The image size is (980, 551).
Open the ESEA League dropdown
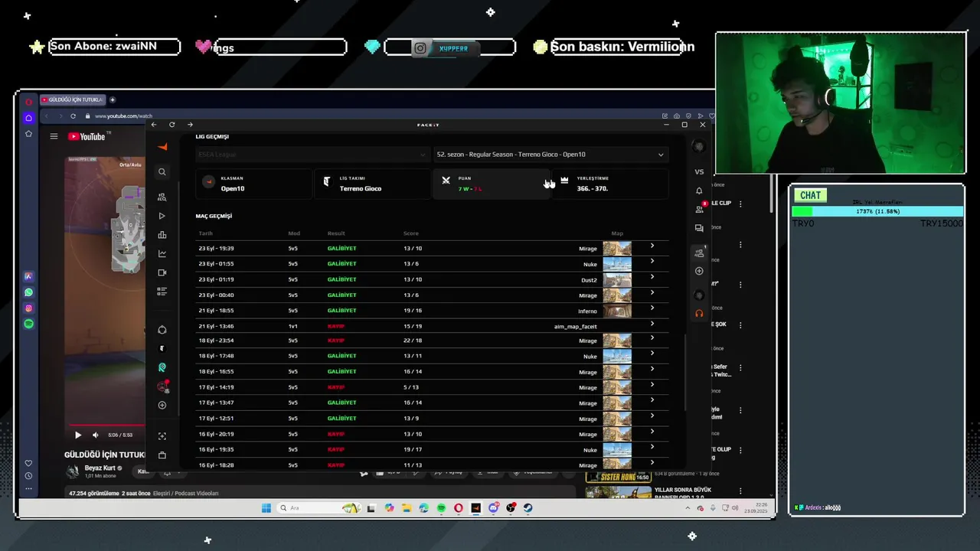coord(312,155)
